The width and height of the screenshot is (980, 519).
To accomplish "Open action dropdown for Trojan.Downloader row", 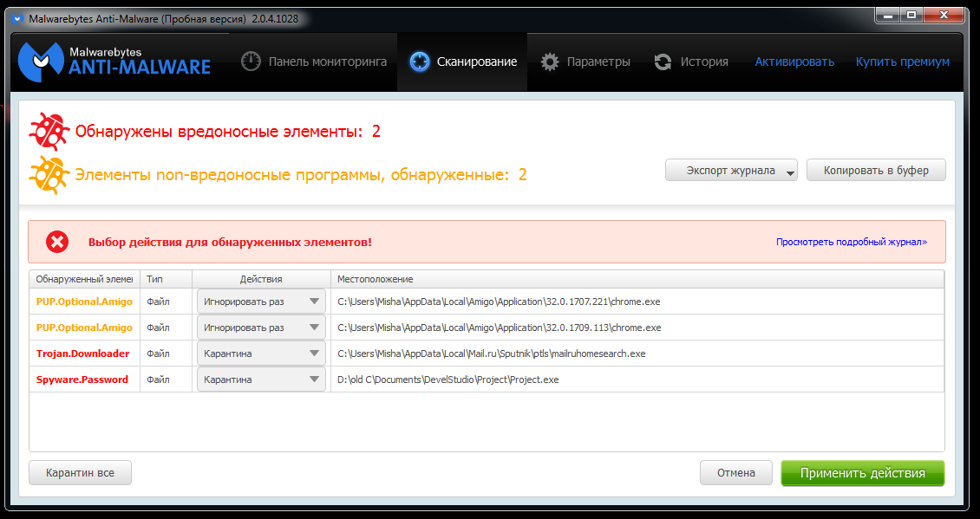I will pyautogui.click(x=261, y=354).
